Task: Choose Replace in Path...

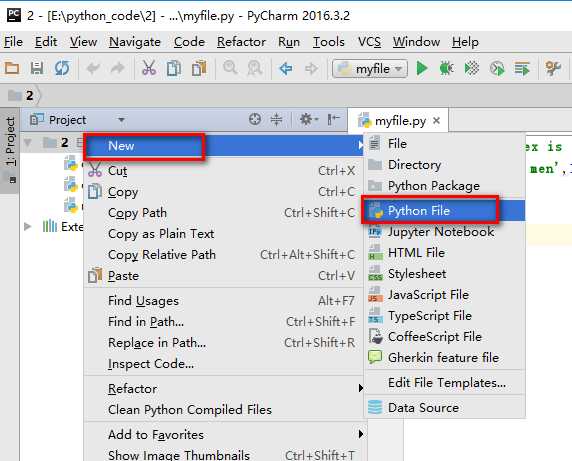Action: tap(224, 342)
